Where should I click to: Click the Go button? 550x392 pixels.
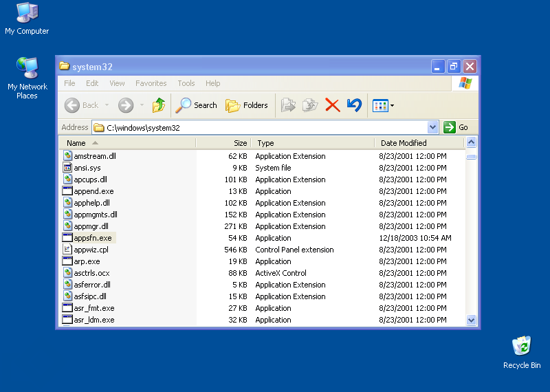[456, 127]
